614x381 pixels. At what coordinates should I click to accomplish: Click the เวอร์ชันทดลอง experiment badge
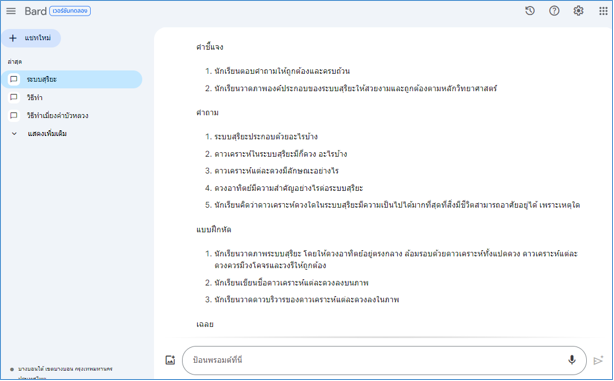coord(70,11)
